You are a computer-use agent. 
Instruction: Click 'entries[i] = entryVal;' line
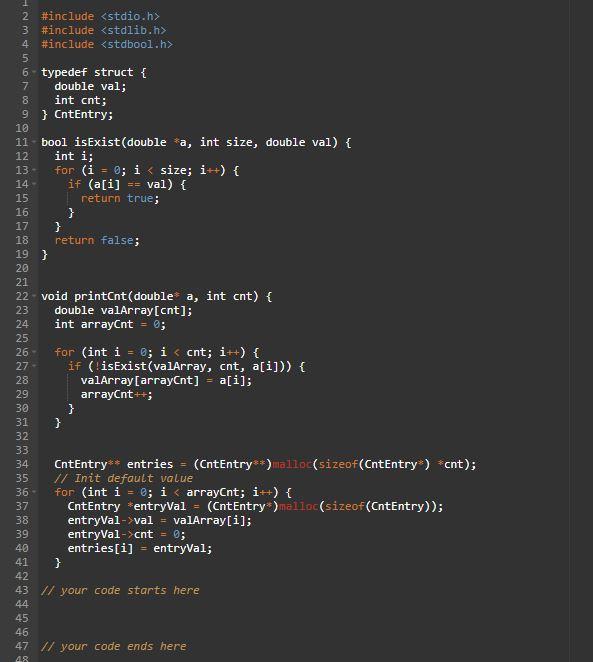coord(140,548)
